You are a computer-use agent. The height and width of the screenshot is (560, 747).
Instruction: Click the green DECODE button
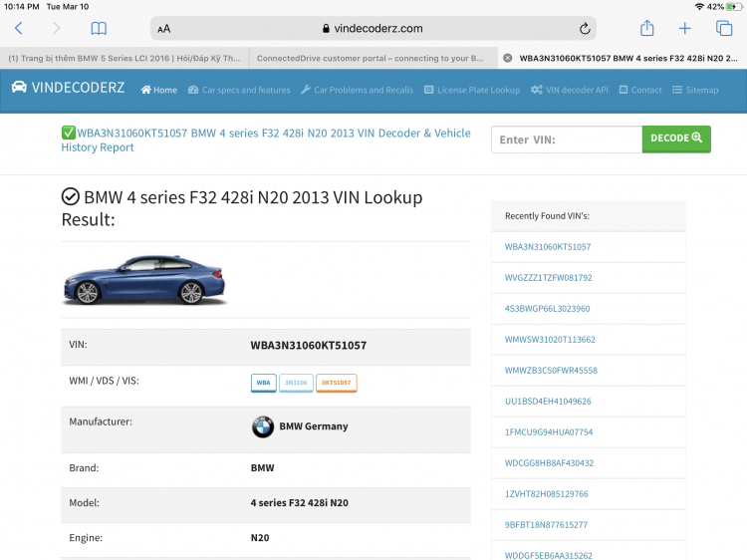point(676,140)
